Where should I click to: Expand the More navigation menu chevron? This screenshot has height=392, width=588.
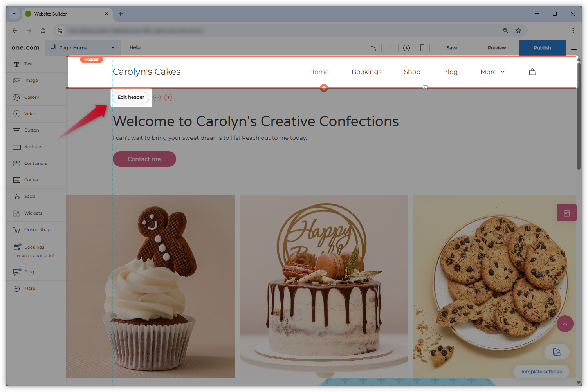click(503, 72)
